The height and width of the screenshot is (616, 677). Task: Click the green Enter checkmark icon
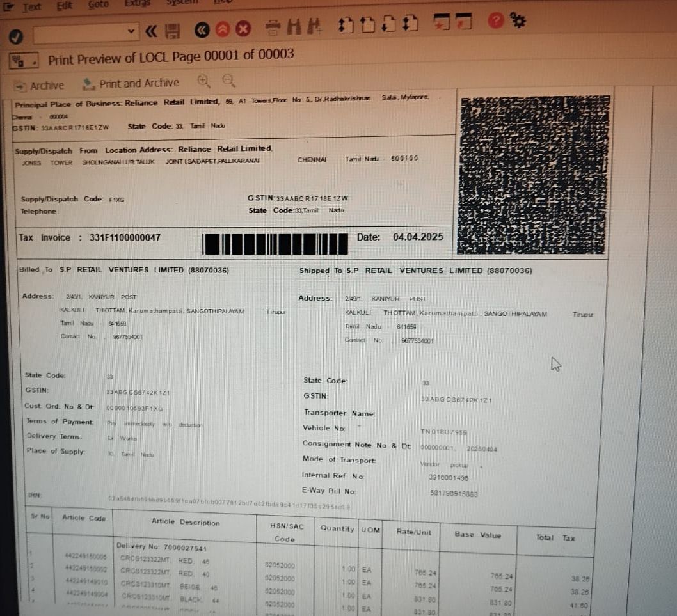click(x=17, y=36)
